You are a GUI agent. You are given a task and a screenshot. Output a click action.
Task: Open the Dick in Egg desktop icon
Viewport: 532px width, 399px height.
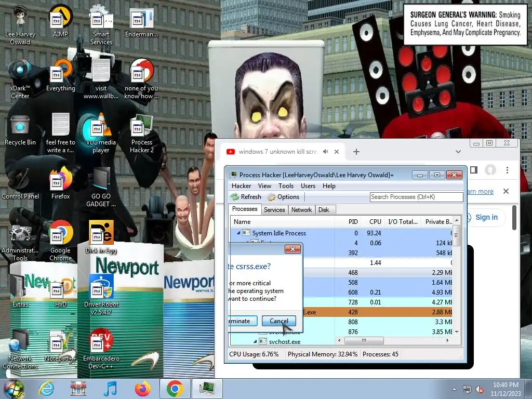(101, 238)
